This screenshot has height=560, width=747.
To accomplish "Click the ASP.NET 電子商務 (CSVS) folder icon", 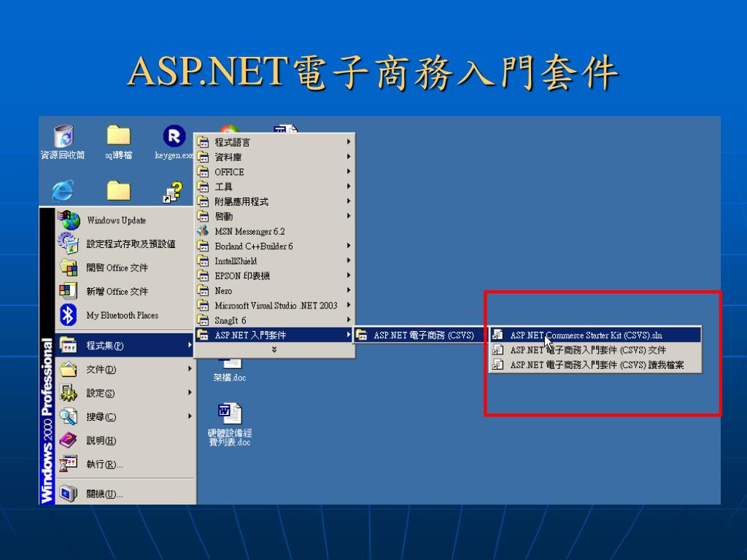I will 362,335.
